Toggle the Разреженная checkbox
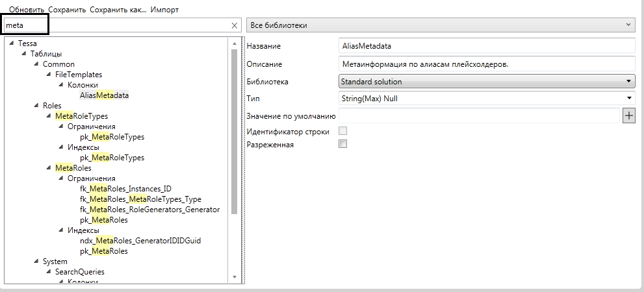The width and height of the screenshot is (644, 292). 343,145
